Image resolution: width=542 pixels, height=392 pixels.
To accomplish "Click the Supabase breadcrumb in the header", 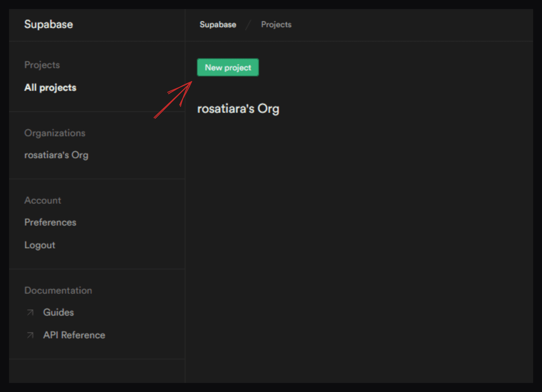I will 218,25.
